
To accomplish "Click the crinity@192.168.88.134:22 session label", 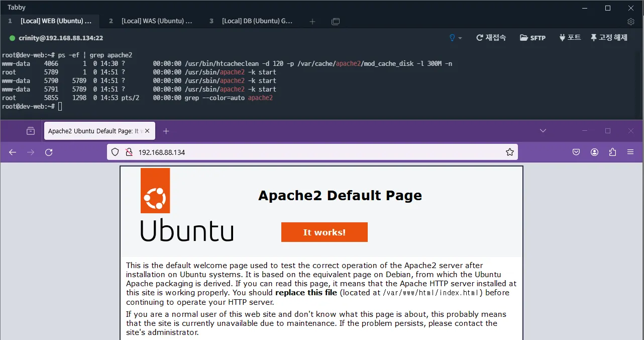I will point(61,38).
